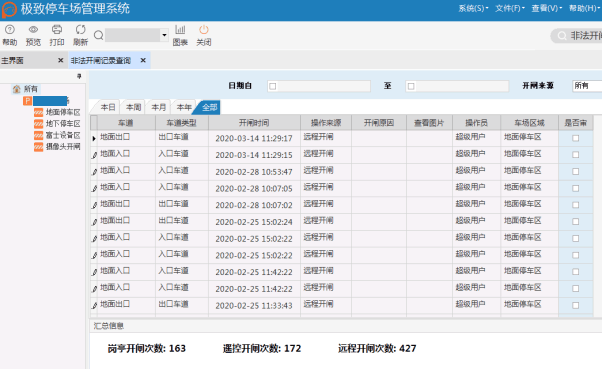Enable the 至 end date checkbox

[411, 86]
